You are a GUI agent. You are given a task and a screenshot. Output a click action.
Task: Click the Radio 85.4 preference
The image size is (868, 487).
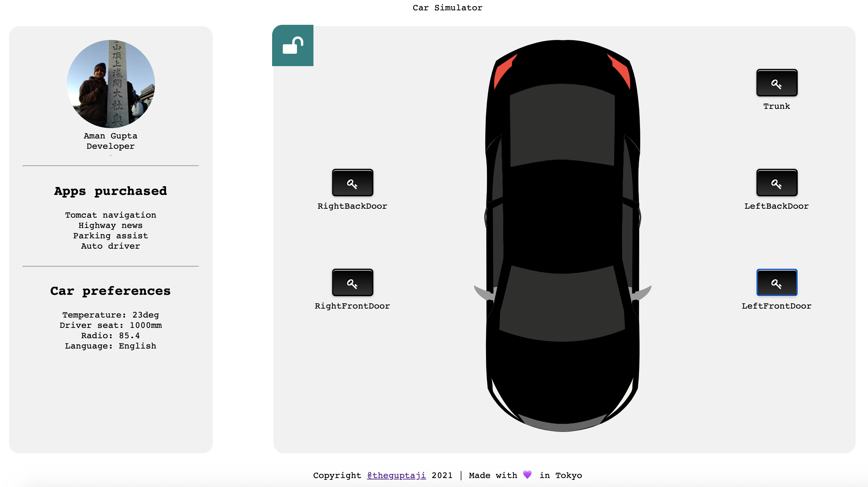111,335
